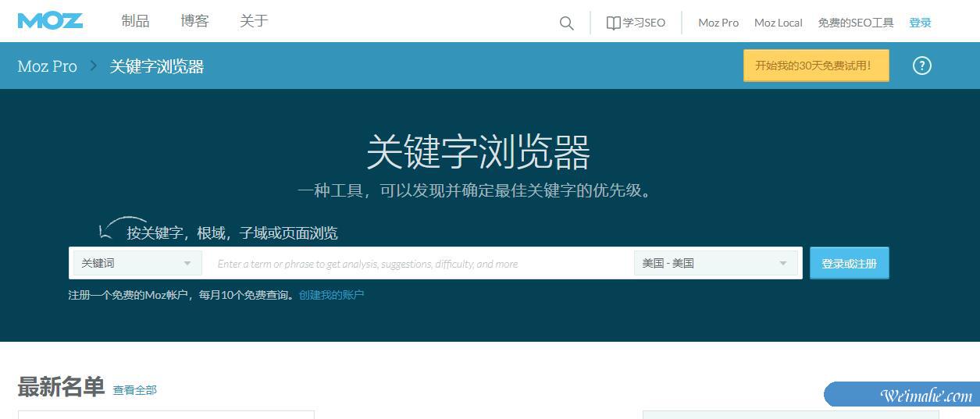This screenshot has width=980, height=419.
Task: Open 免费的SEO工具 link
Action: click(x=856, y=23)
